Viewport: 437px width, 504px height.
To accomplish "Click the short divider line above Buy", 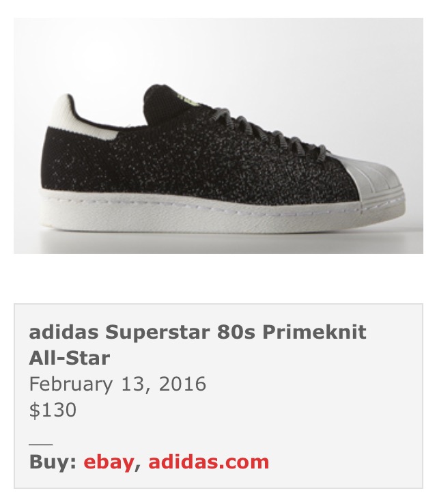I will pos(41,445).
